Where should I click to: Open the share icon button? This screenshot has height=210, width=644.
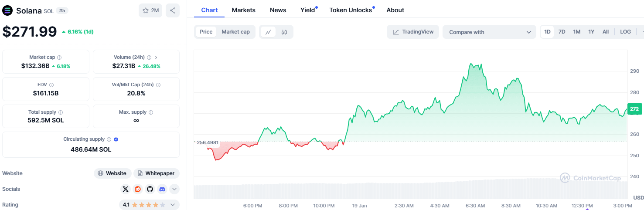(x=173, y=10)
